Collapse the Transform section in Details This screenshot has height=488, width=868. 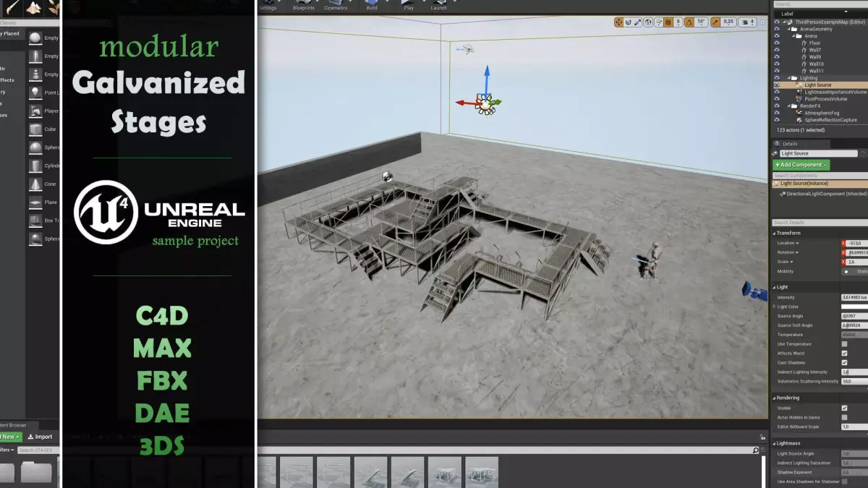point(775,233)
